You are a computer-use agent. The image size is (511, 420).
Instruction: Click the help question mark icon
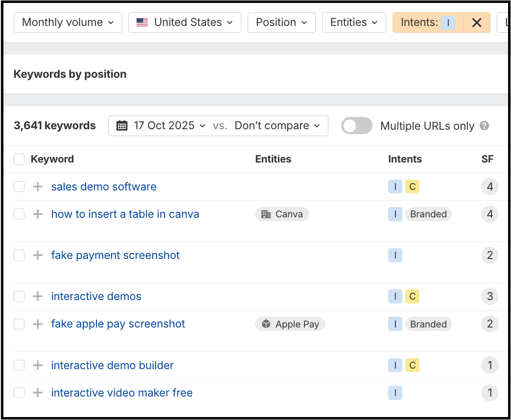[485, 126]
